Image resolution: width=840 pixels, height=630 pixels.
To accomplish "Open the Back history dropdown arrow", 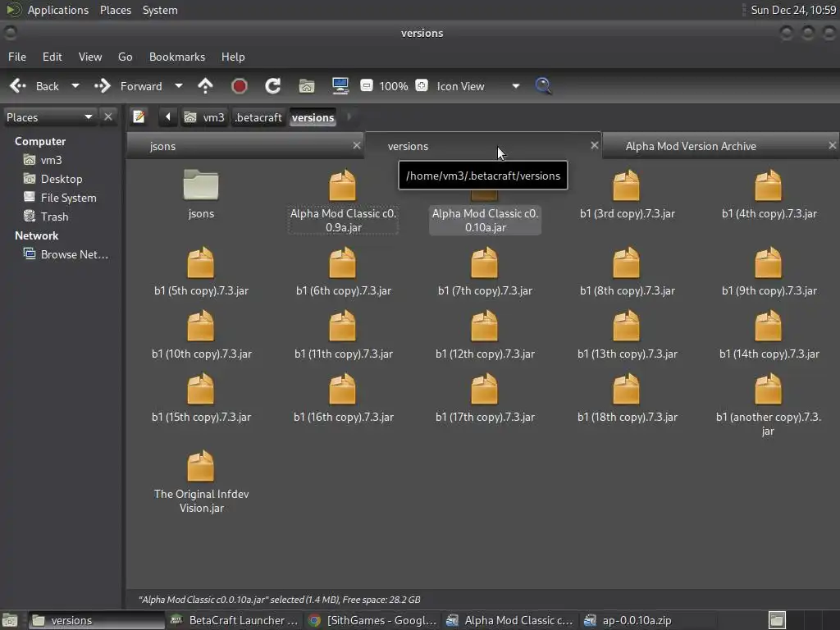I will (75, 85).
